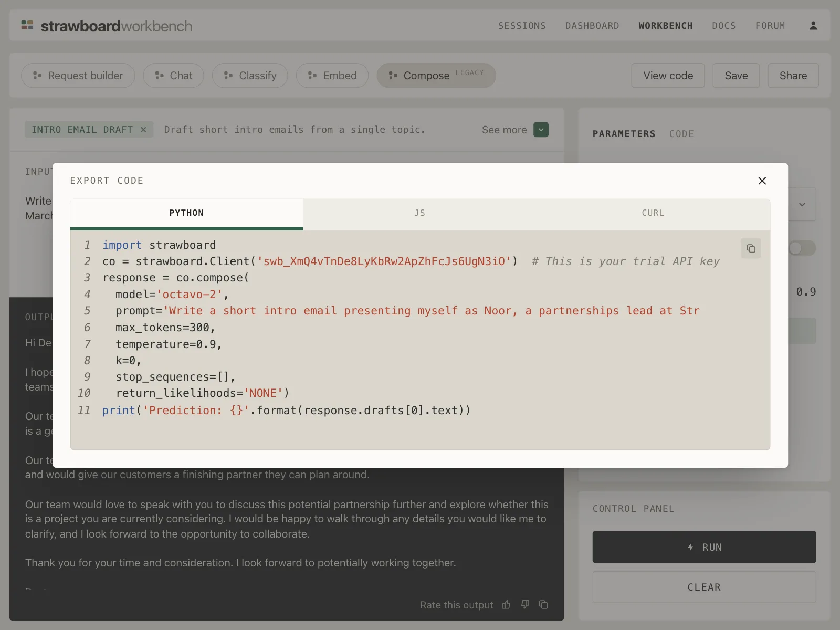Viewport: 840px width, 630px height.
Task: Click the model='octavo-2' code line
Action: (x=172, y=295)
